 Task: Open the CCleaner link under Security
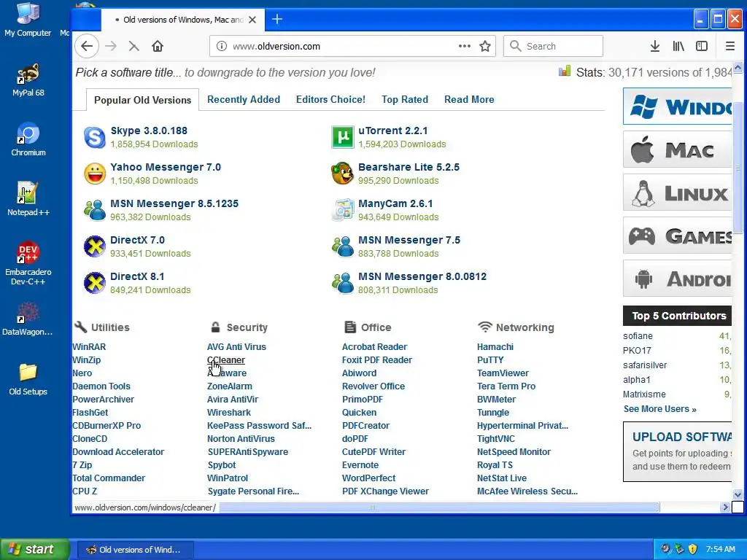(x=226, y=360)
